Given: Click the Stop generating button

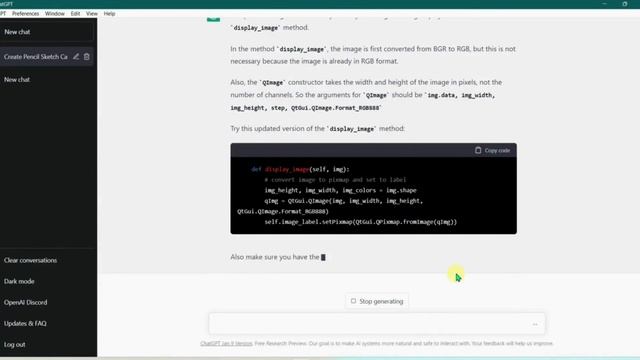Looking at the screenshot, I should 377,301.
